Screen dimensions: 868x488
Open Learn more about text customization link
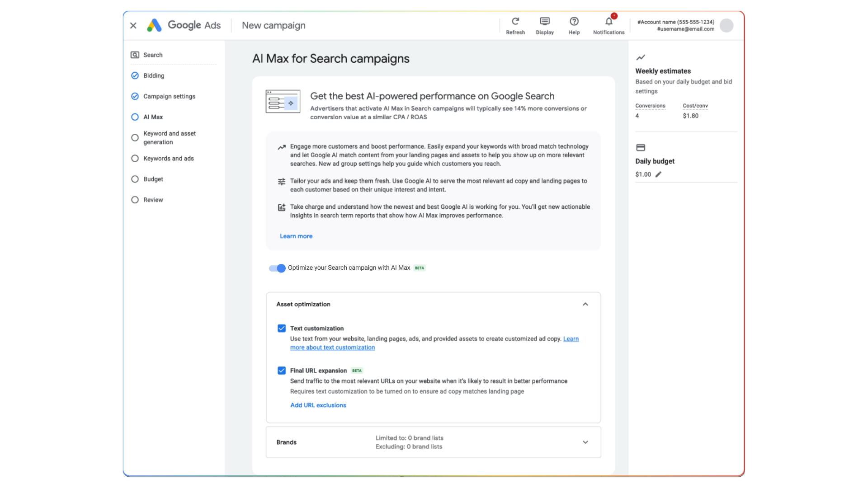point(333,347)
